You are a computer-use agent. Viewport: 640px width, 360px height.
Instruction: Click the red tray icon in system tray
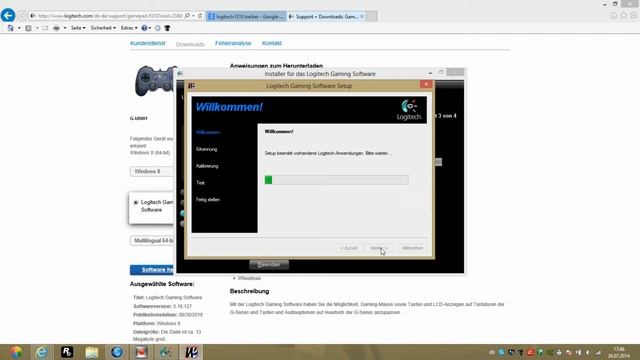point(530,352)
